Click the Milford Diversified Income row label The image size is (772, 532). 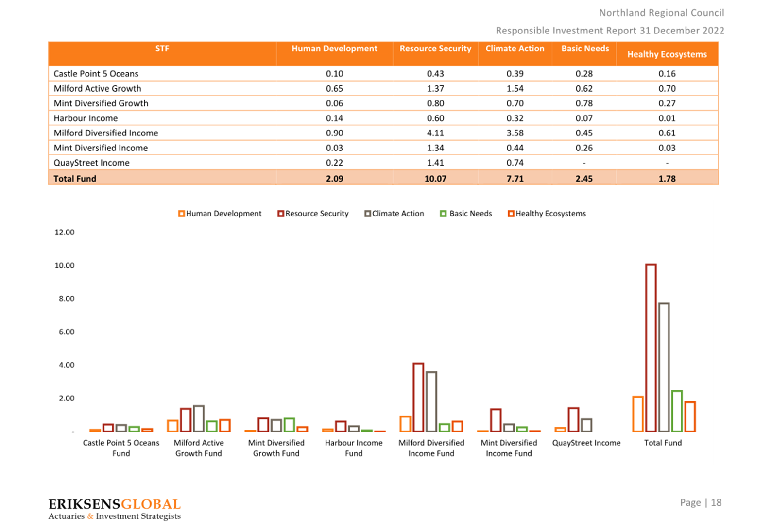tap(106, 133)
